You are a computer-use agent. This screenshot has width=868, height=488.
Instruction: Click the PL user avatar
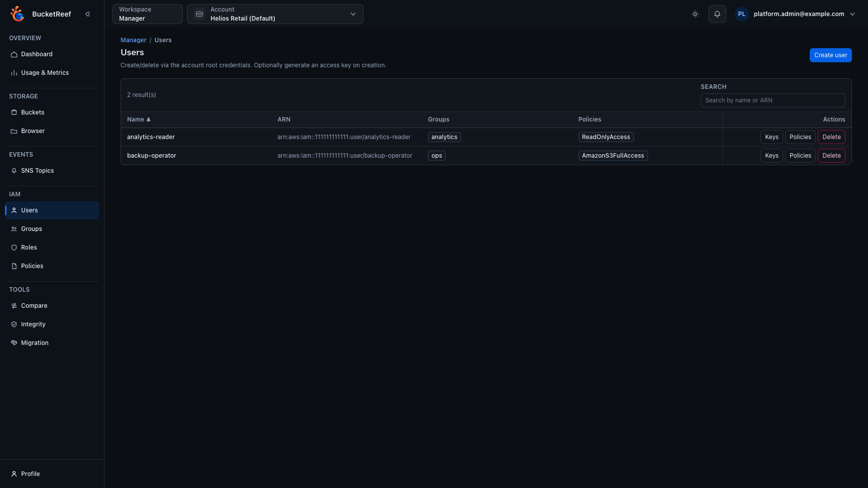(742, 14)
